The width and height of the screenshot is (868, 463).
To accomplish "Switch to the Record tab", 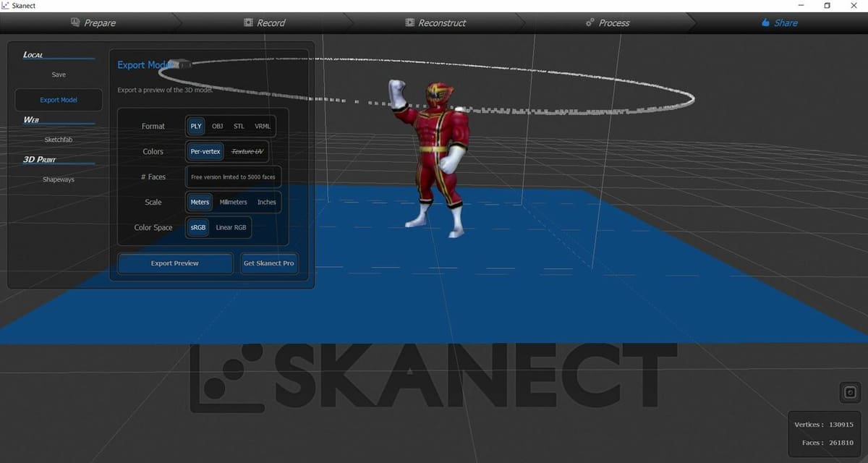I will [265, 22].
